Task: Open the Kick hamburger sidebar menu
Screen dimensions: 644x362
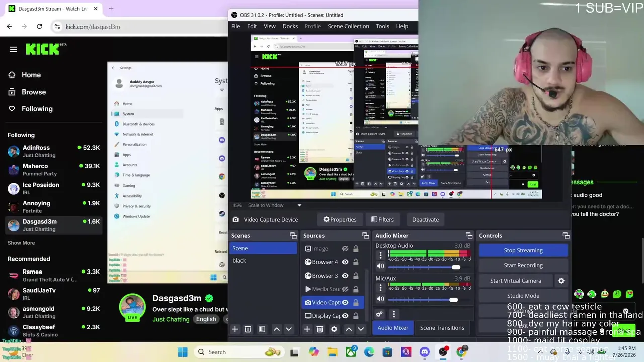Action: [x=13, y=49]
